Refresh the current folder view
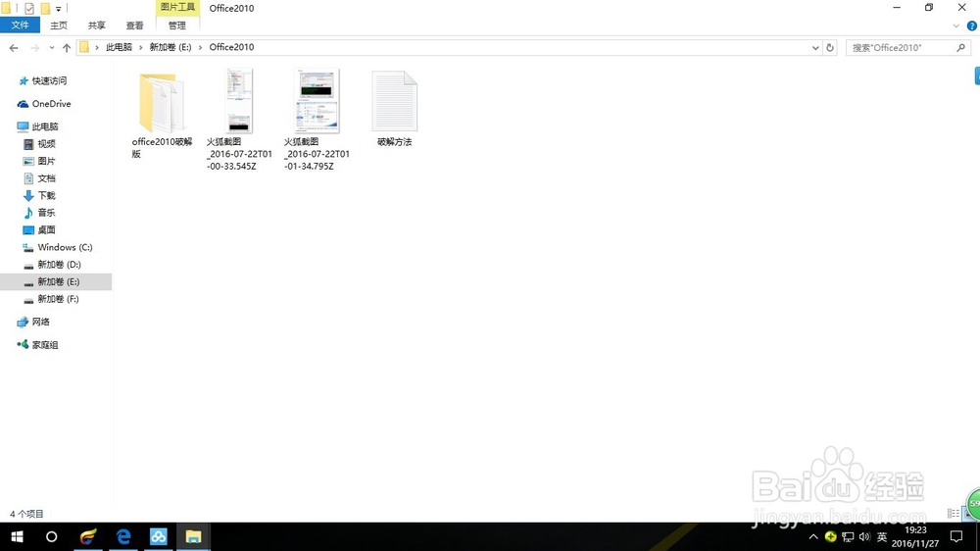This screenshot has width=980, height=551. tap(830, 47)
